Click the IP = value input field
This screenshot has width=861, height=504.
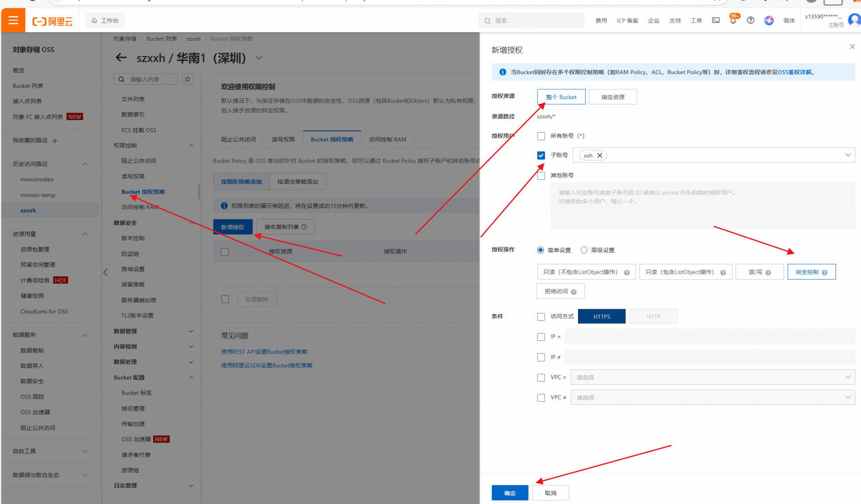pyautogui.click(x=710, y=336)
